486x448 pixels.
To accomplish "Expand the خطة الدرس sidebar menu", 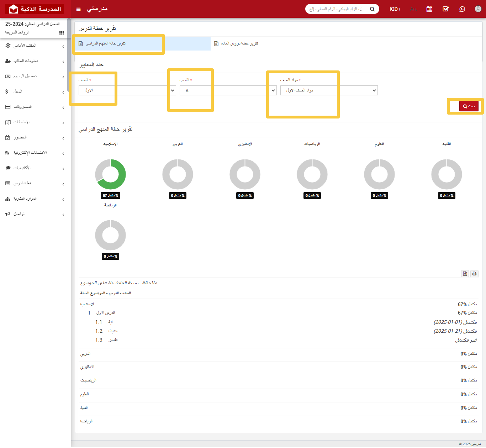I will pyautogui.click(x=35, y=183).
